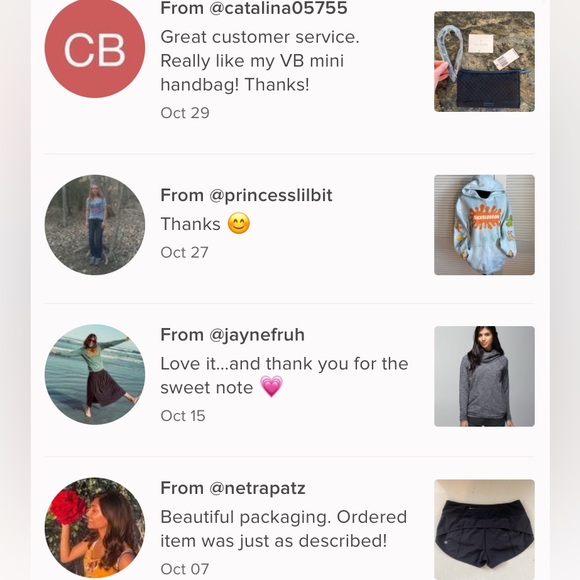The height and width of the screenshot is (580, 580).
Task: View the gray pullover sweater thumbnail
Action: click(484, 376)
